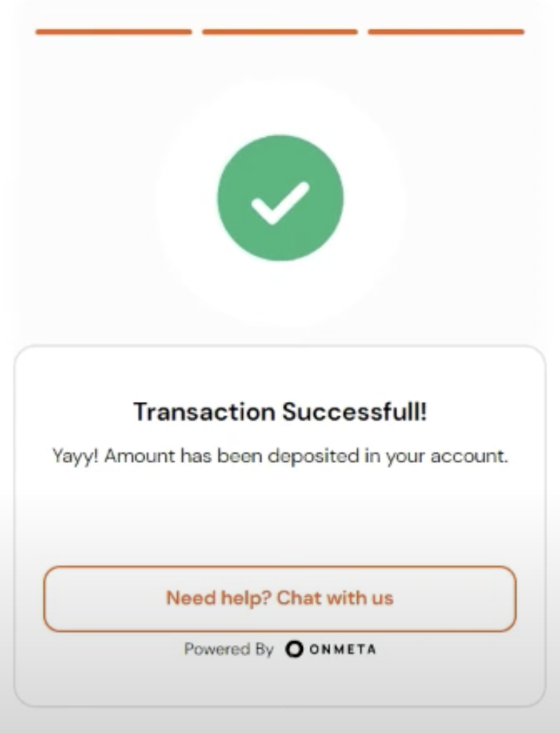Tap the white tick mark symbol
560x733 pixels.
point(280,203)
